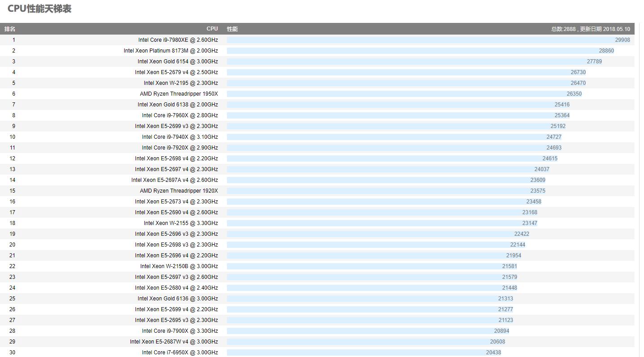Image resolution: width=644 pixels, height=357 pixels.
Task: Select Intel Core i9-7980XE @ 2.60GHz
Action: point(178,40)
